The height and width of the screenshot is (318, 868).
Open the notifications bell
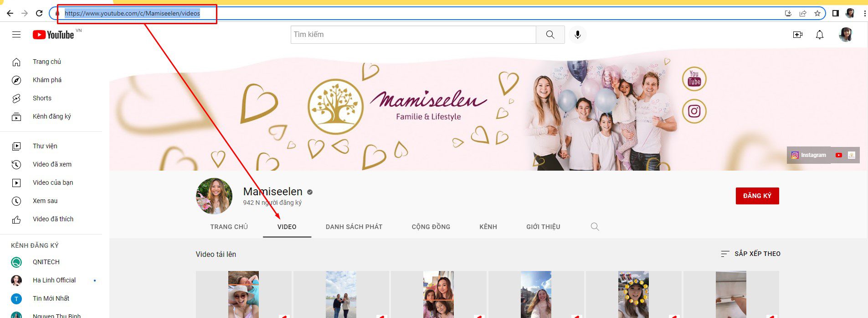(820, 35)
